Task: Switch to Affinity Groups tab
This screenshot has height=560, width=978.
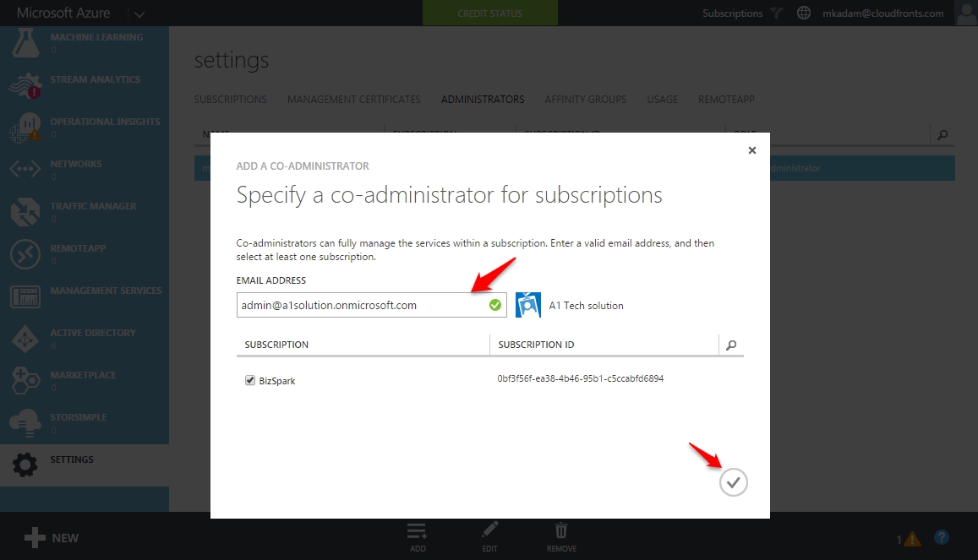Action: pyautogui.click(x=585, y=100)
